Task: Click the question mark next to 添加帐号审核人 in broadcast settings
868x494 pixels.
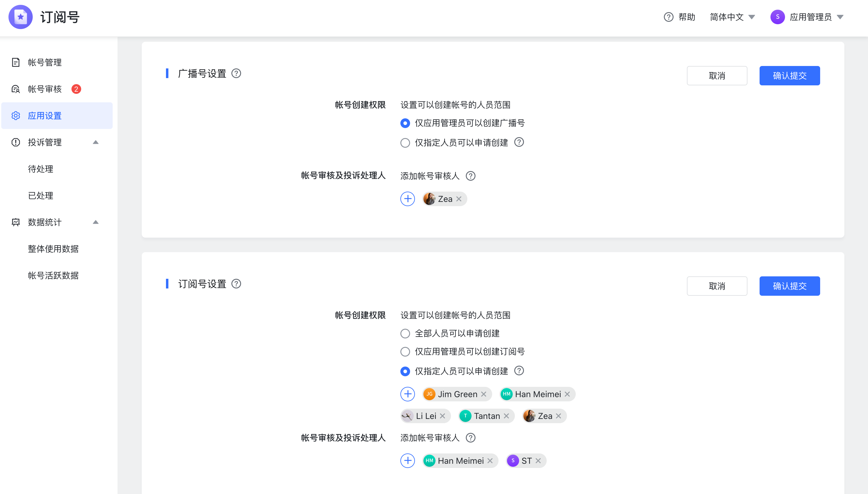Action: point(470,176)
